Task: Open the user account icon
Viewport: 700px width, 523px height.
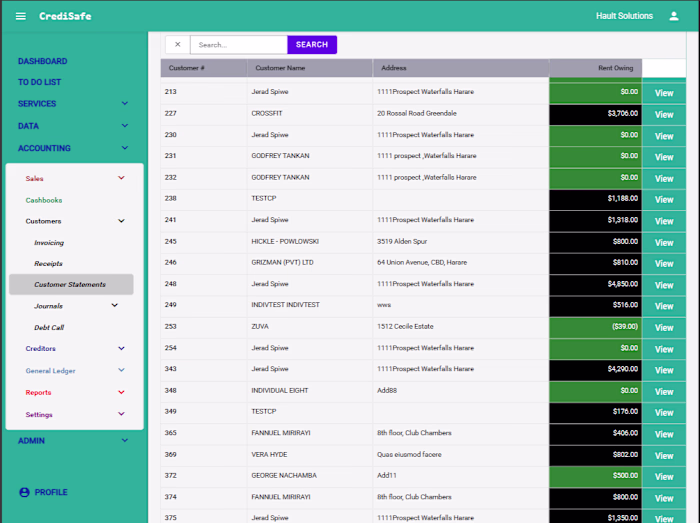Action: [674, 17]
